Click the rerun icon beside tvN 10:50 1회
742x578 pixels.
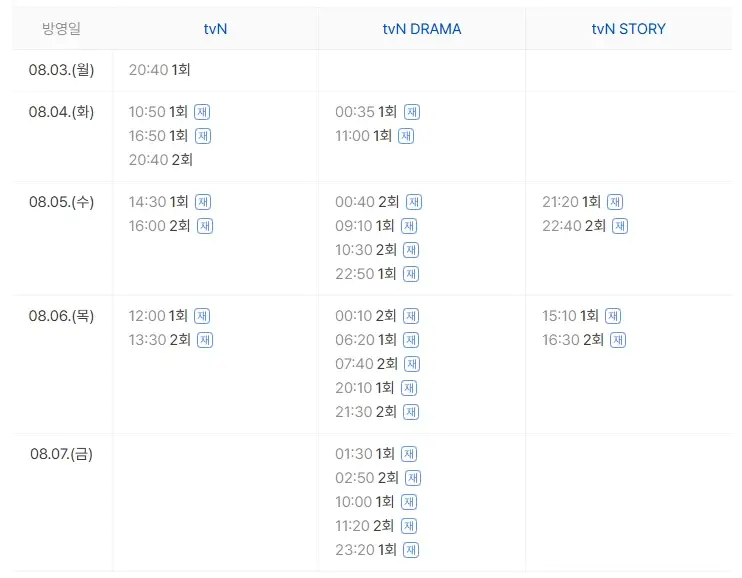coord(202,112)
